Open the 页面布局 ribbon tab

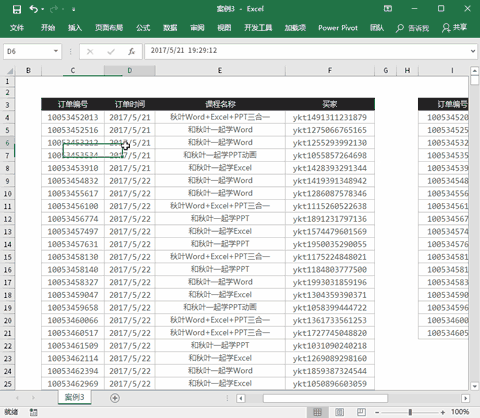[x=109, y=28]
